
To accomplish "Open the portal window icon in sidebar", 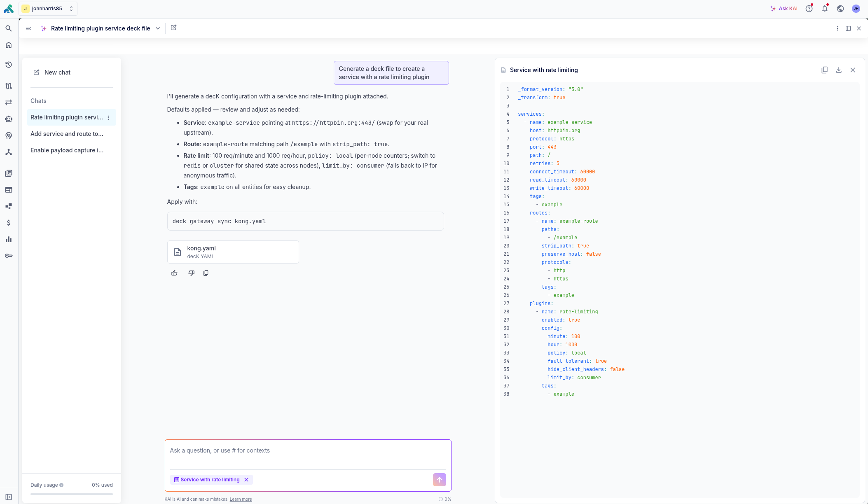I will [x=8, y=190].
